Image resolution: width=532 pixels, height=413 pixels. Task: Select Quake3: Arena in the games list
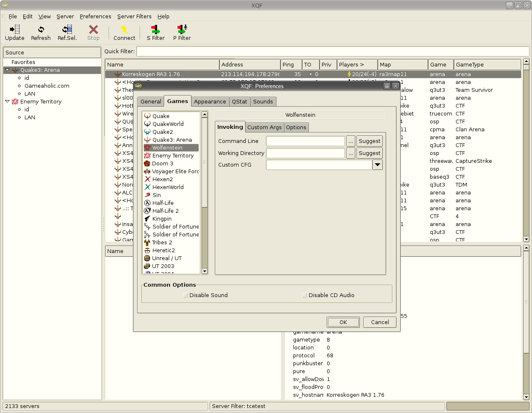pos(171,140)
